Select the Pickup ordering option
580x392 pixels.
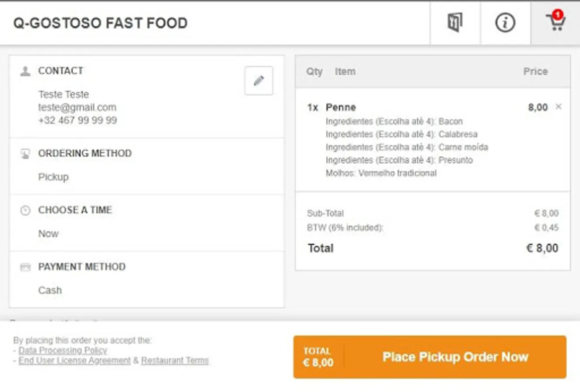coord(53,177)
